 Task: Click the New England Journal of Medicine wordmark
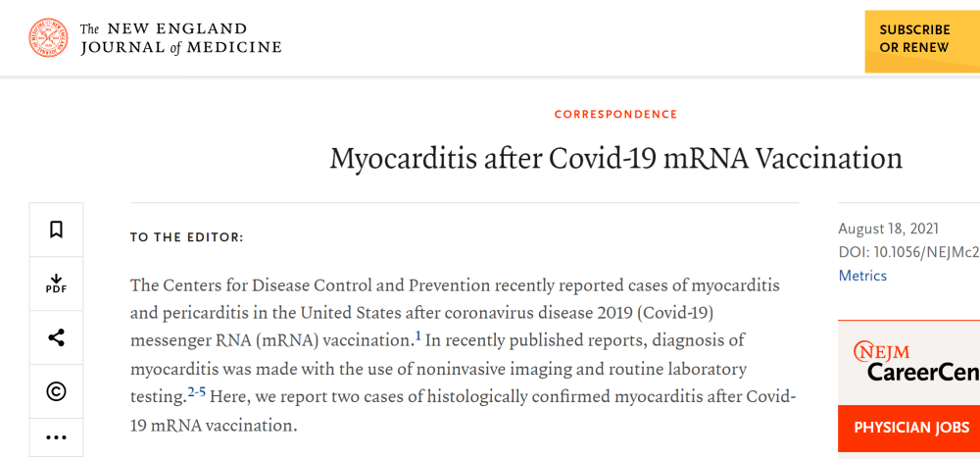point(181,37)
